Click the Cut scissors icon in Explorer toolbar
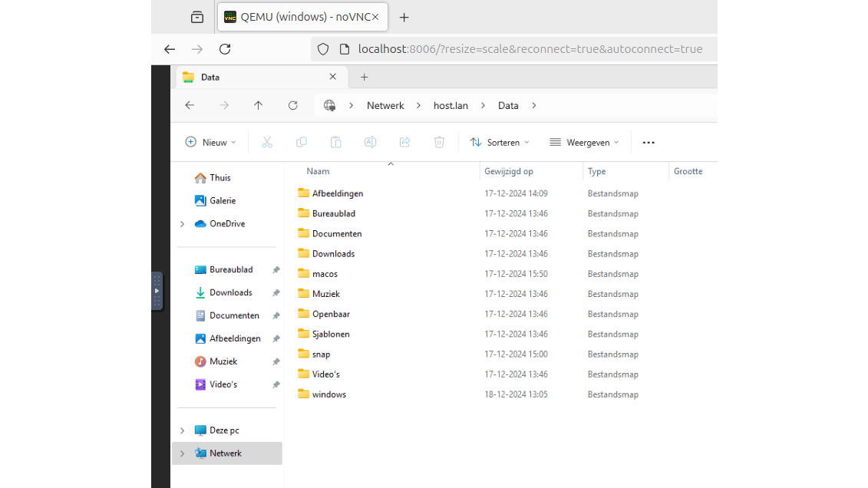Viewport: 868px width, 488px height. point(267,142)
